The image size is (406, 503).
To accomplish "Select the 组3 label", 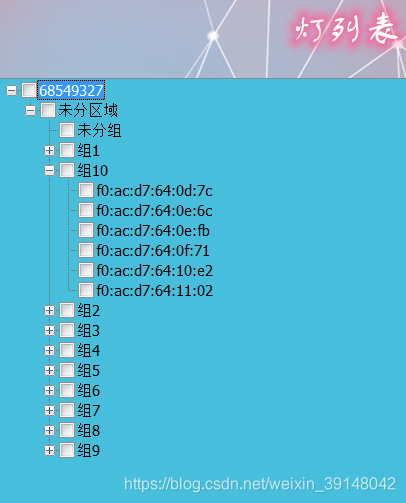I will click(89, 331).
